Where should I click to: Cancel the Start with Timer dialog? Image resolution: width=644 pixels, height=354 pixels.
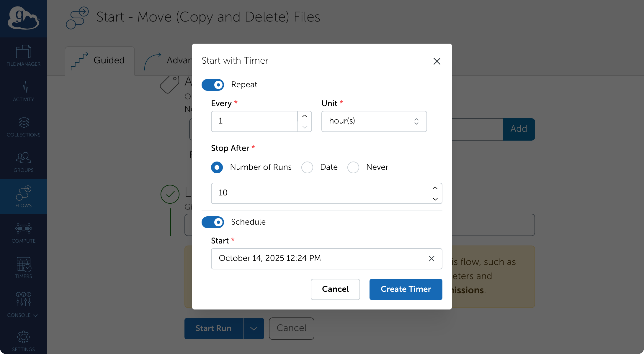coord(335,289)
